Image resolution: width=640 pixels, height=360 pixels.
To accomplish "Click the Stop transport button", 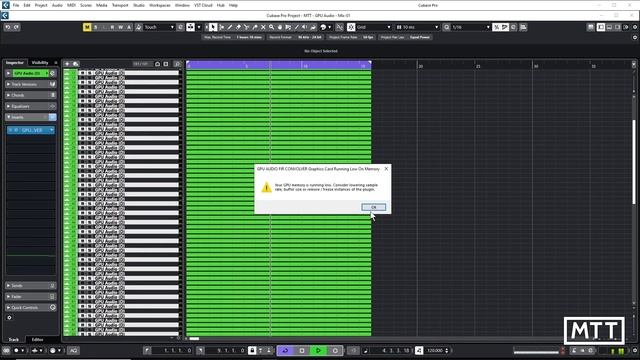I will point(302,351).
